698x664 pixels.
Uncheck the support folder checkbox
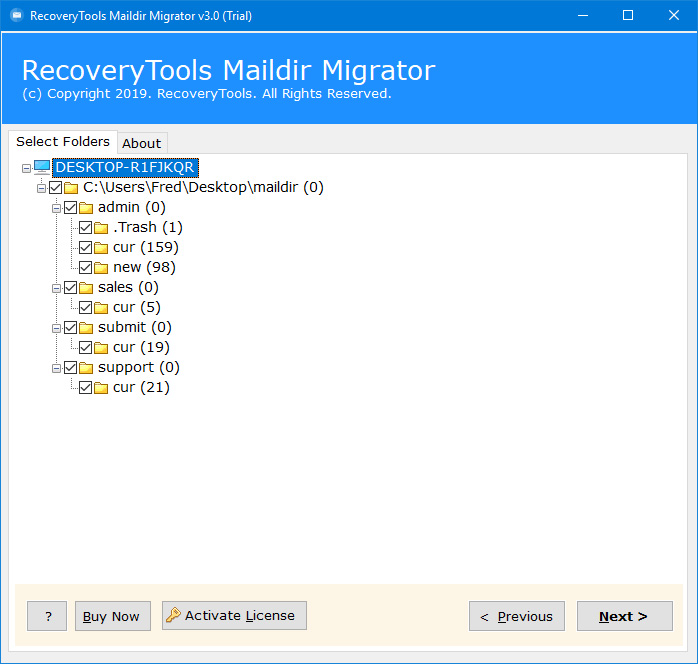coord(71,368)
